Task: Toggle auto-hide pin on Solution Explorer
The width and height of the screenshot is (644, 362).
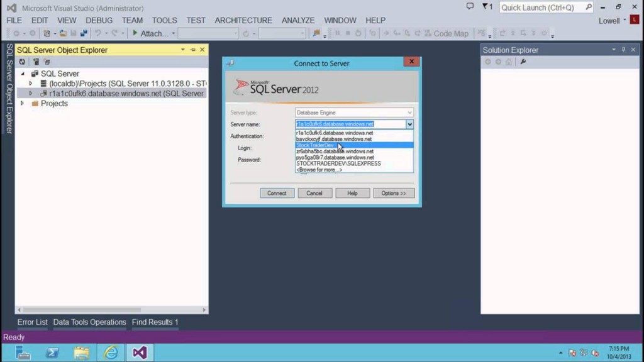Action: pos(623,50)
